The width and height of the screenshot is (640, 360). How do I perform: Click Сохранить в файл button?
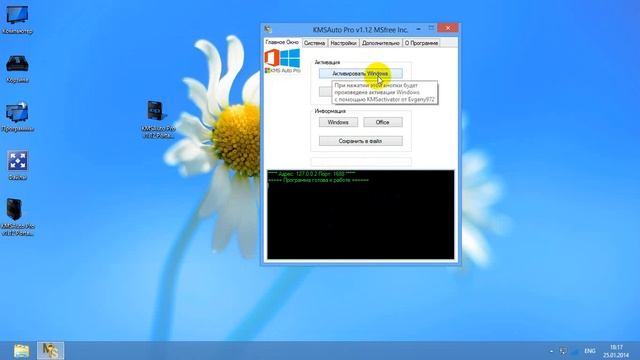pos(360,141)
